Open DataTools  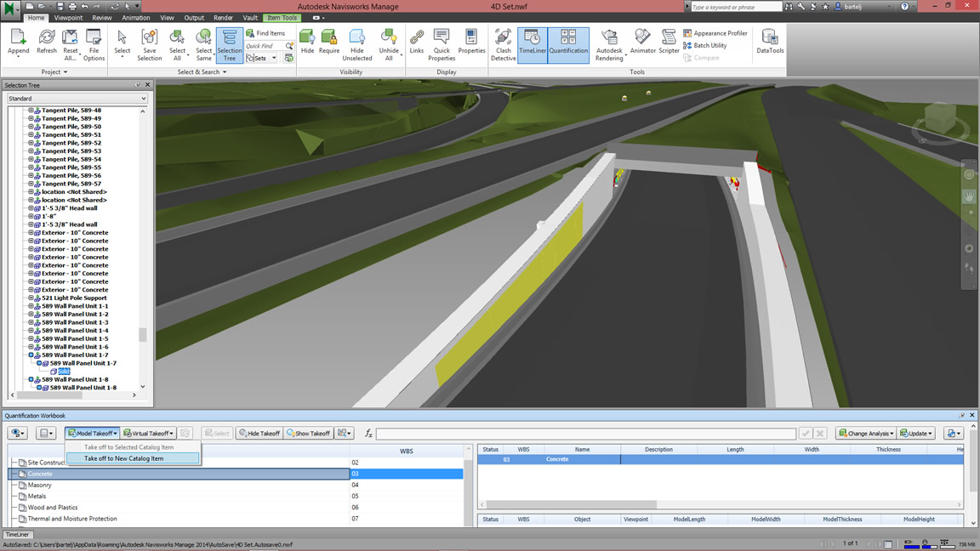tap(770, 43)
